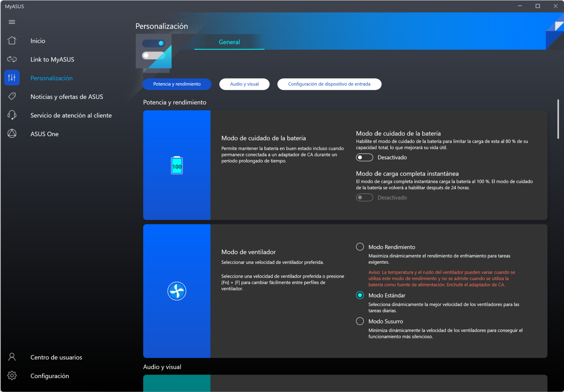The height and width of the screenshot is (392, 564).
Task: Click the customer service headset icon
Action: [12, 115]
